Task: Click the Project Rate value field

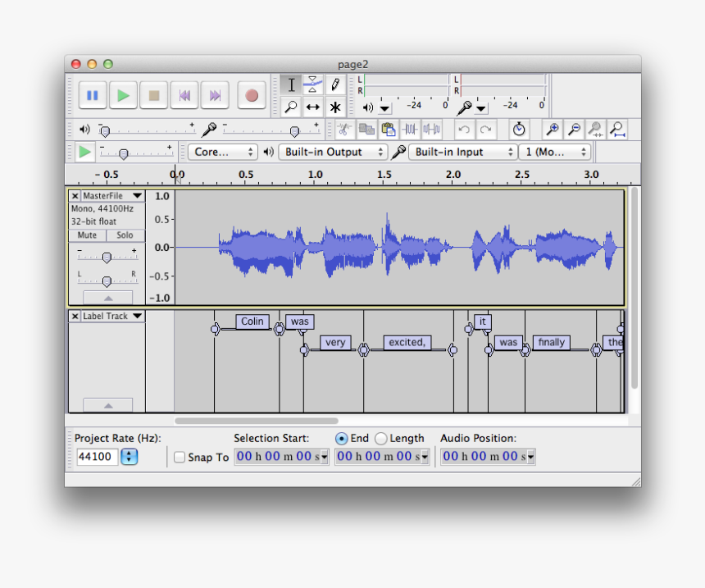Action: (97, 457)
